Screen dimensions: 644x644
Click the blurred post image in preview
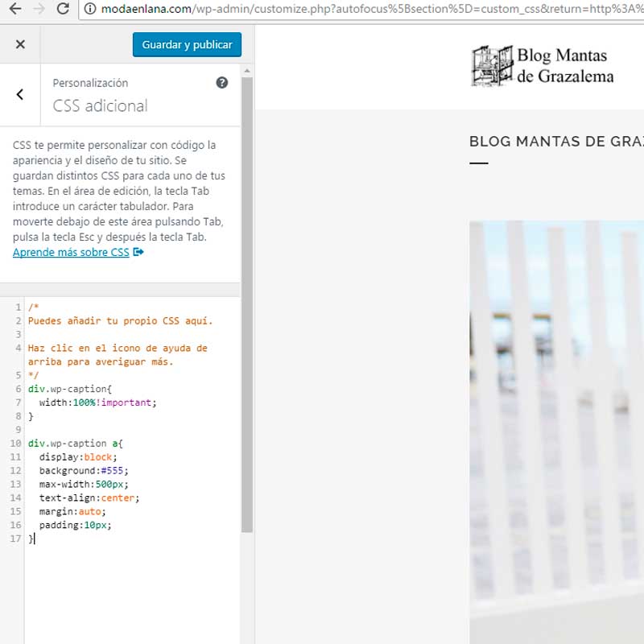pos(556,432)
